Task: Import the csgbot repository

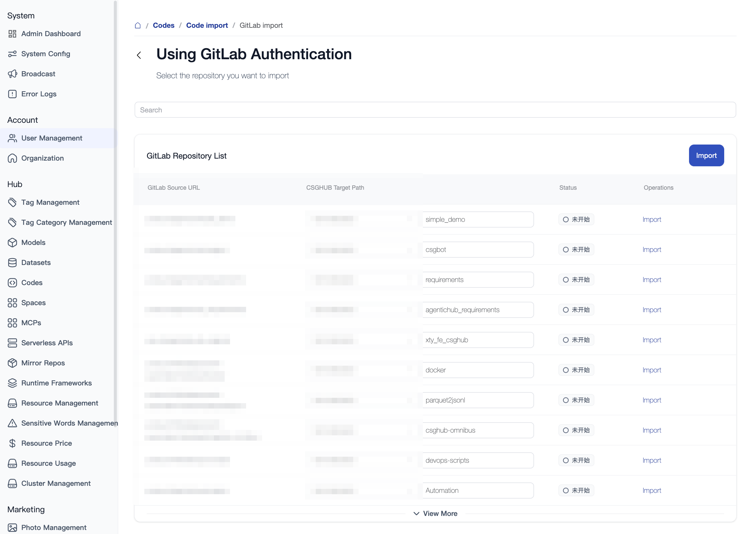Action: (x=652, y=250)
